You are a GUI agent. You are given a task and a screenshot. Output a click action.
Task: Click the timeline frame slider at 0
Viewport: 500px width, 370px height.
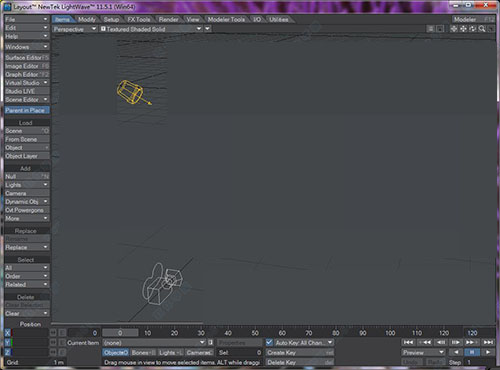click(120, 333)
